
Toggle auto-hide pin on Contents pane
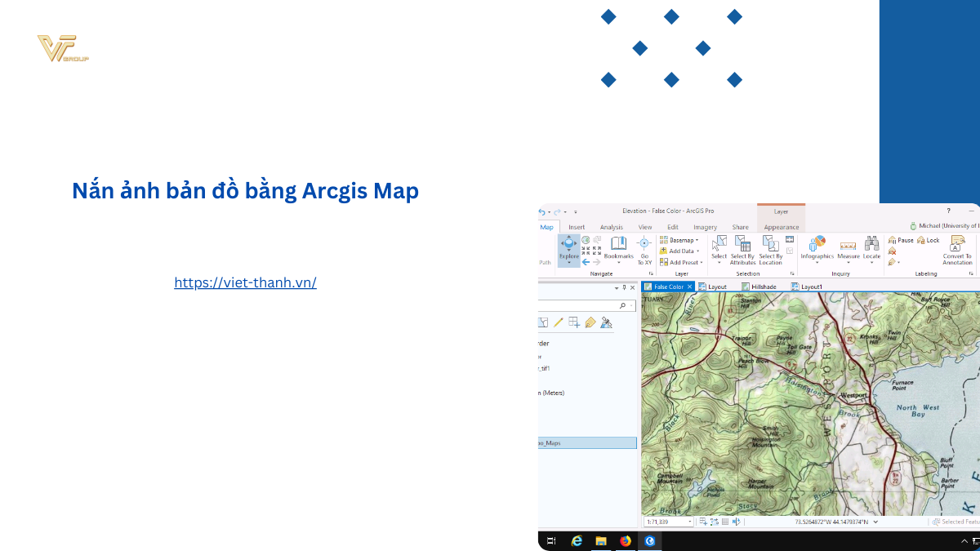click(625, 287)
